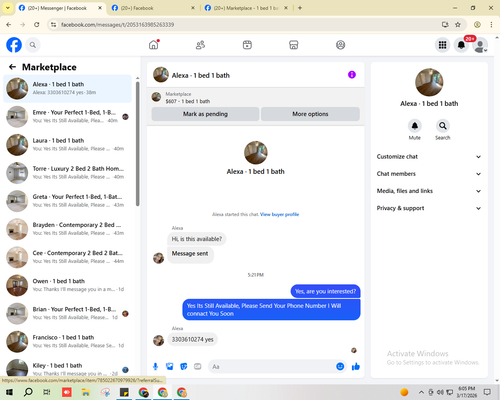Go to Home feed icon
The image size is (500, 400).
point(154,45)
